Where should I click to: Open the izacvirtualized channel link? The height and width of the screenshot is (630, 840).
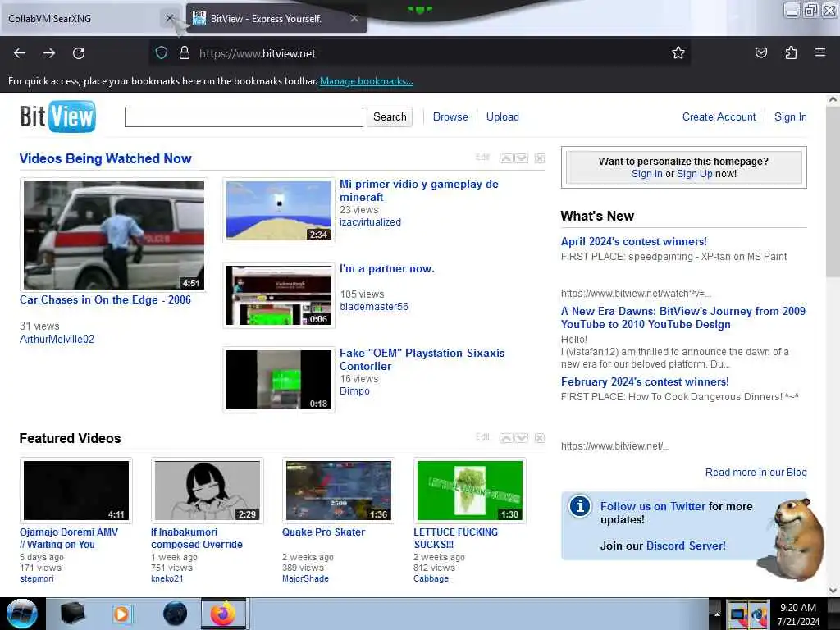(370, 221)
